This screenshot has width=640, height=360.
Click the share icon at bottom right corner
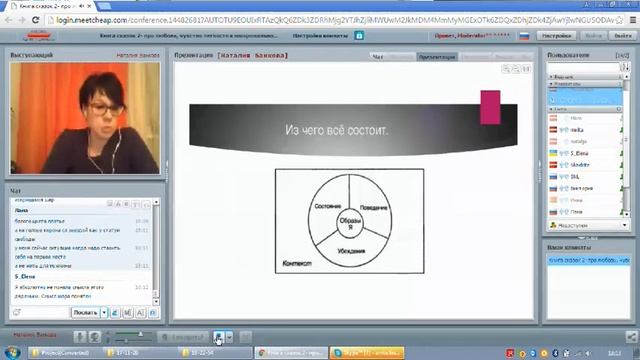coord(631,337)
